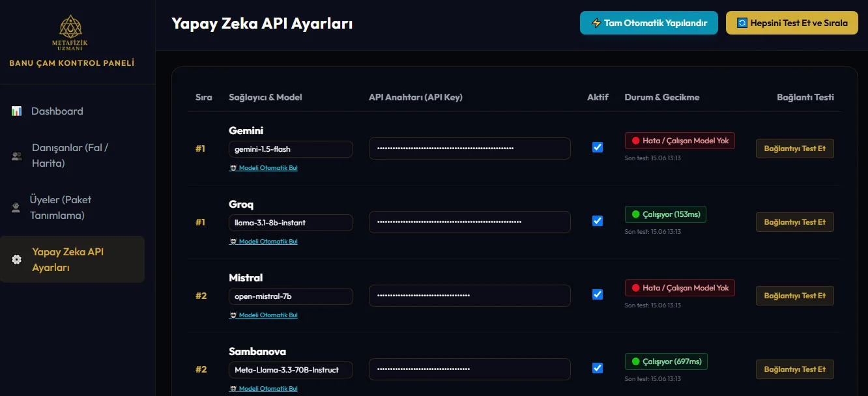Click the API Anahtarı (API Key) header
The image size is (868, 396).
tap(416, 97)
